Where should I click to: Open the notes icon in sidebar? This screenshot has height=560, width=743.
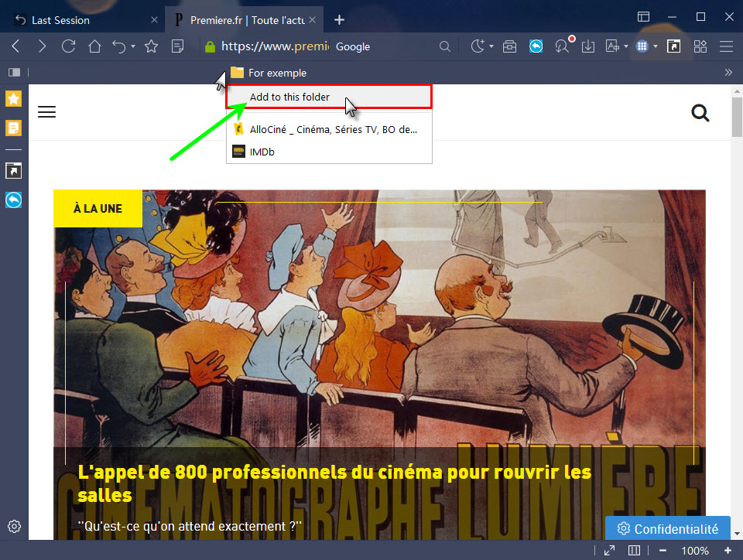[x=13, y=128]
